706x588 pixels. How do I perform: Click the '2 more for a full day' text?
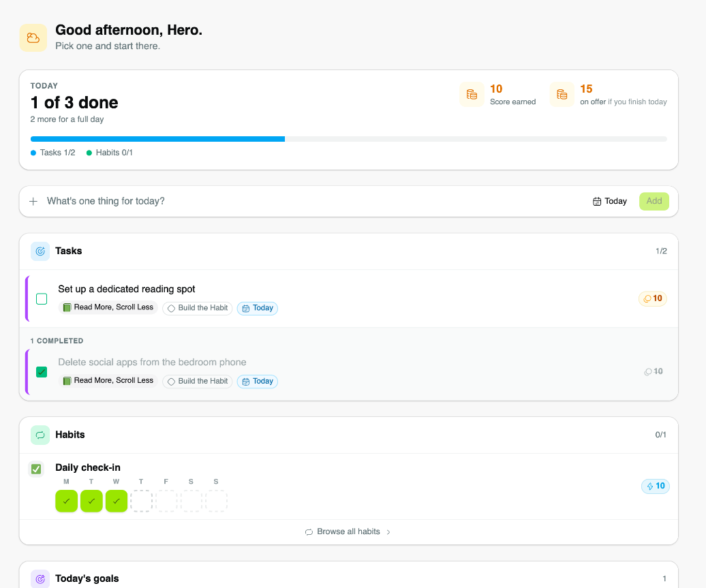click(x=67, y=119)
